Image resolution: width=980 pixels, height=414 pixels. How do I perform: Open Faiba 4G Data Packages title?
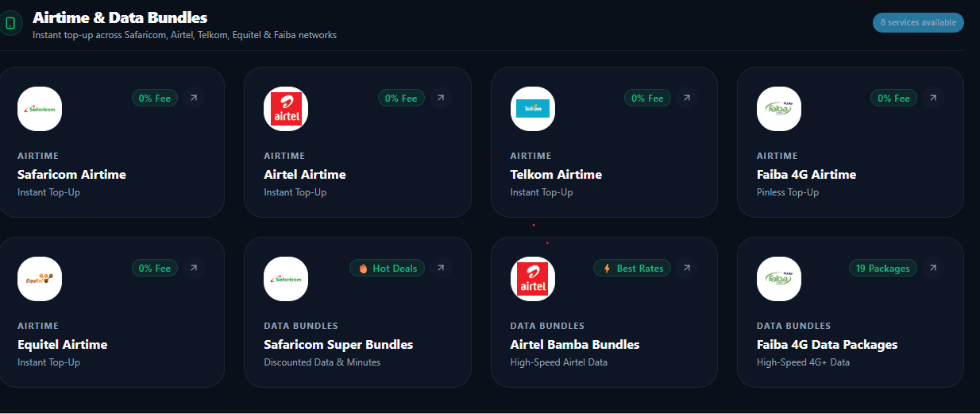click(827, 344)
